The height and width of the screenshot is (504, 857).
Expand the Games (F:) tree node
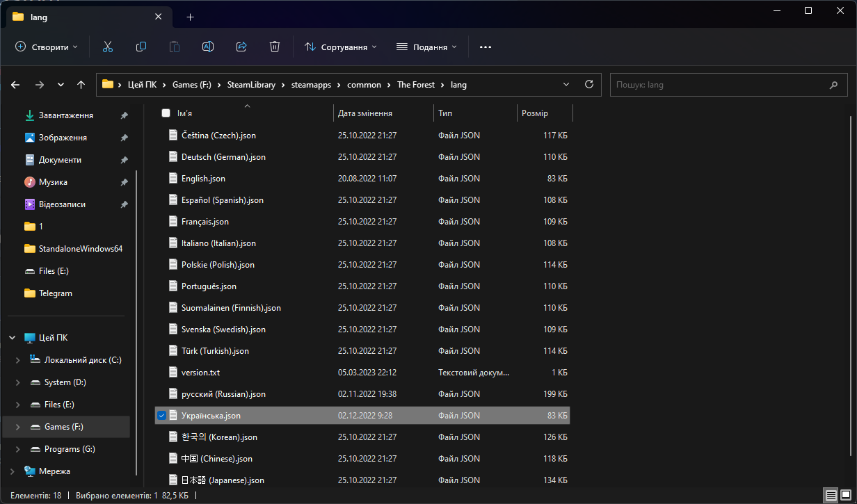pyautogui.click(x=17, y=427)
